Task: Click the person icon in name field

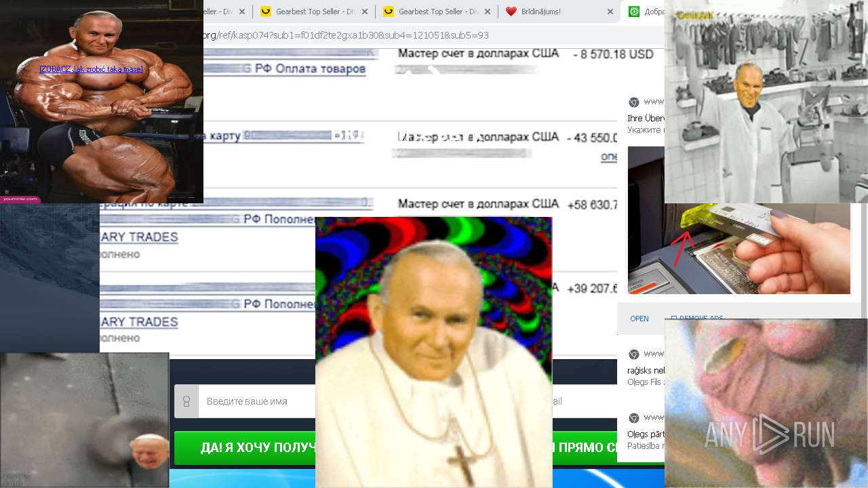Action: pyautogui.click(x=186, y=401)
